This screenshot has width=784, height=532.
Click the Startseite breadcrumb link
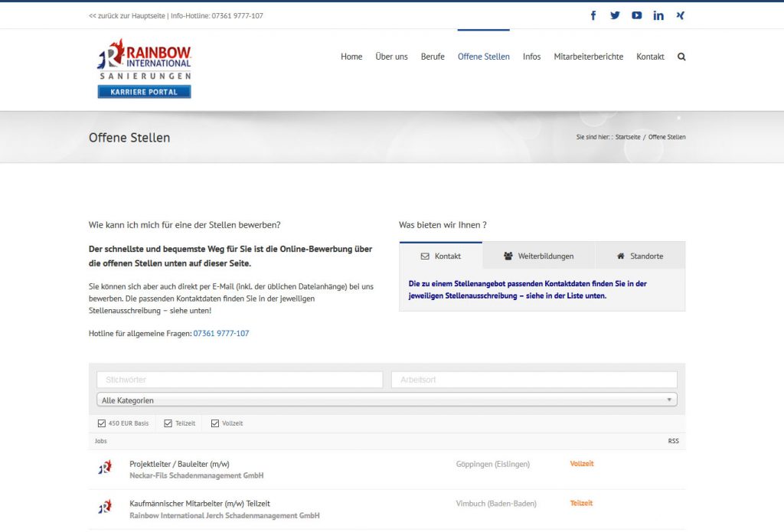[x=628, y=137]
